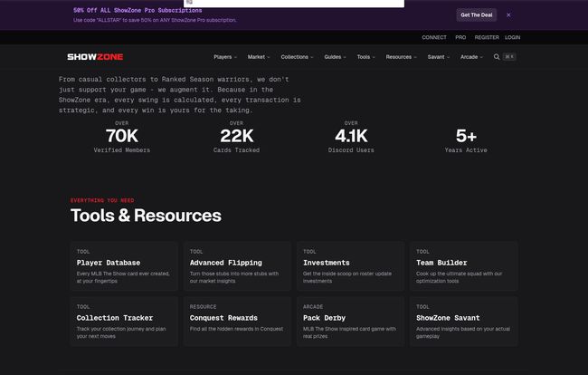Viewport: 588px width, 375px height.
Task: Click the LOGIN link
Action: coord(512,37)
